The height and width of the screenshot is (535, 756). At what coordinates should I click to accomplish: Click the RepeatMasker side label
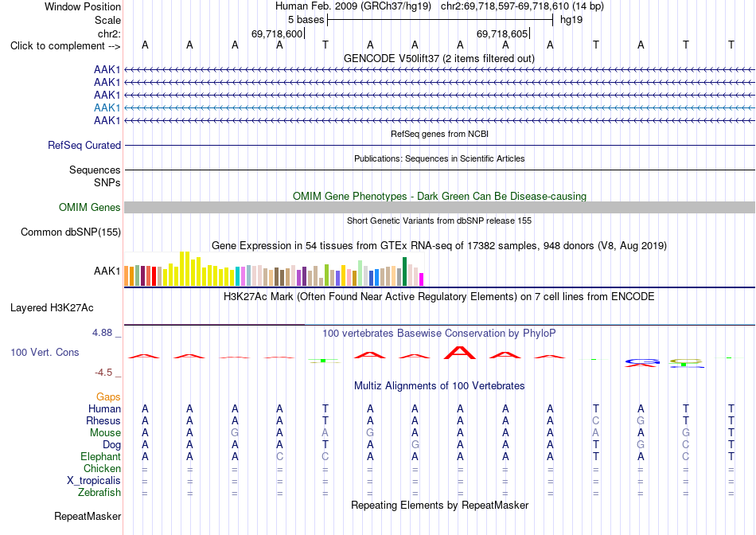(88, 516)
